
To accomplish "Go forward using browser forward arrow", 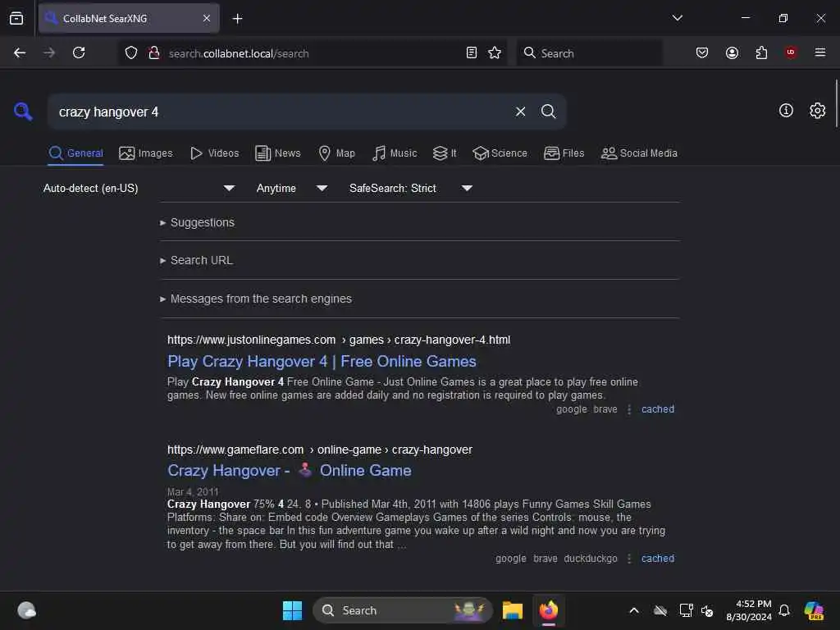I will [x=49, y=52].
